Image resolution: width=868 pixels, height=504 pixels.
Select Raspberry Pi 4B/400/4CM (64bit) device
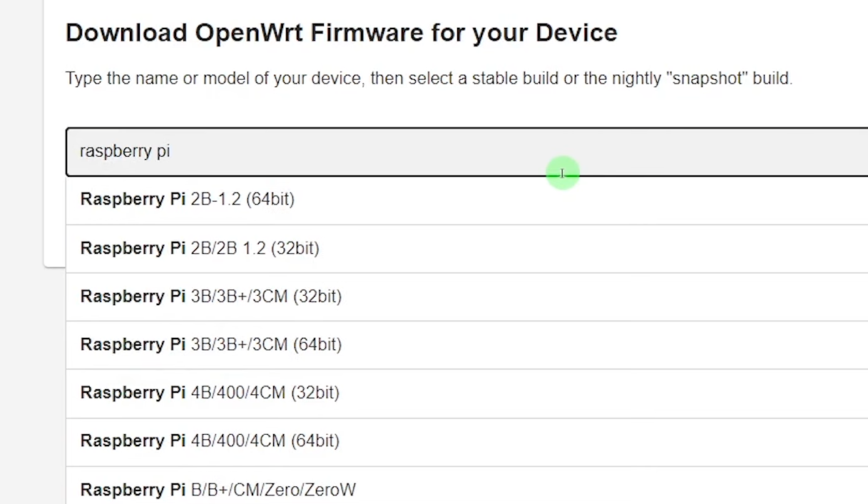tap(210, 441)
